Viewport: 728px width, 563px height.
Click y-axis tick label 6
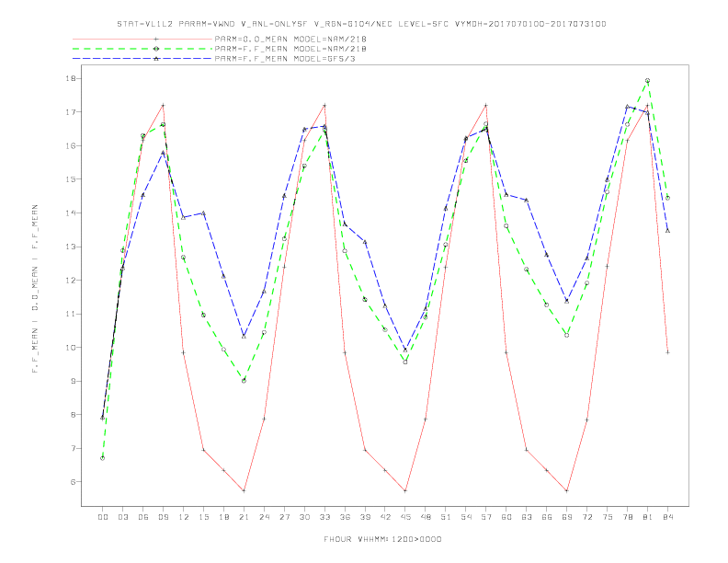click(74, 482)
